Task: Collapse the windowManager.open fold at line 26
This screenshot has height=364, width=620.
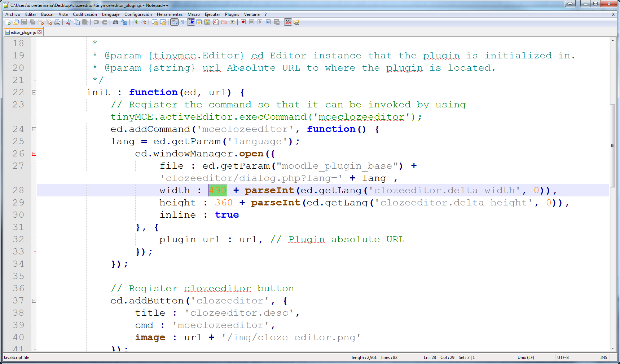Action: click(x=34, y=154)
